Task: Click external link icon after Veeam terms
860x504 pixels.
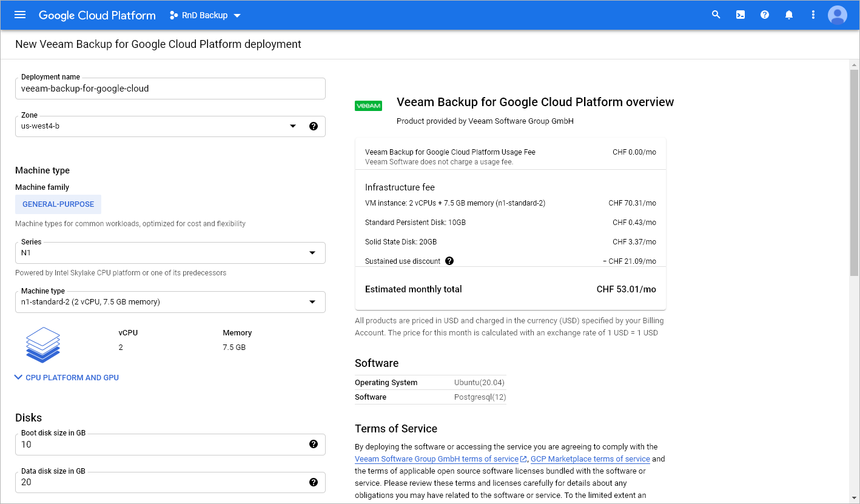Action: click(x=523, y=459)
